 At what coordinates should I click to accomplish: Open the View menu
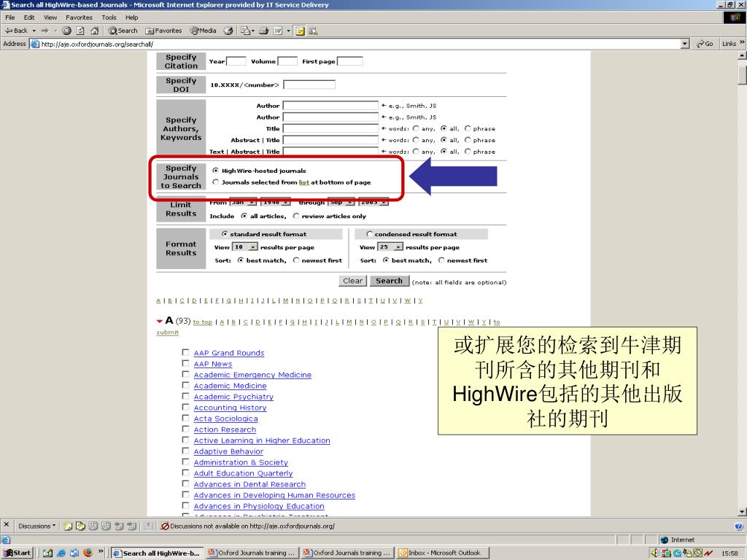click(x=50, y=17)
